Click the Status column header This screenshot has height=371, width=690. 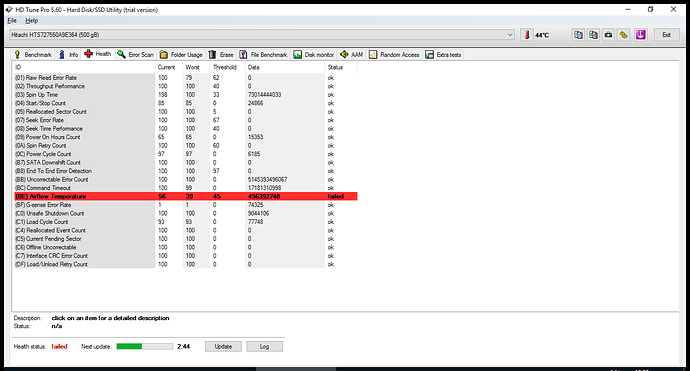[x=341, y=67]
